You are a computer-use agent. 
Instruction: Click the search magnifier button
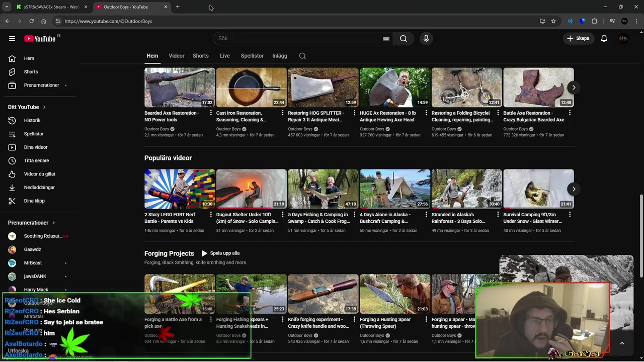[x=404, y=39]
